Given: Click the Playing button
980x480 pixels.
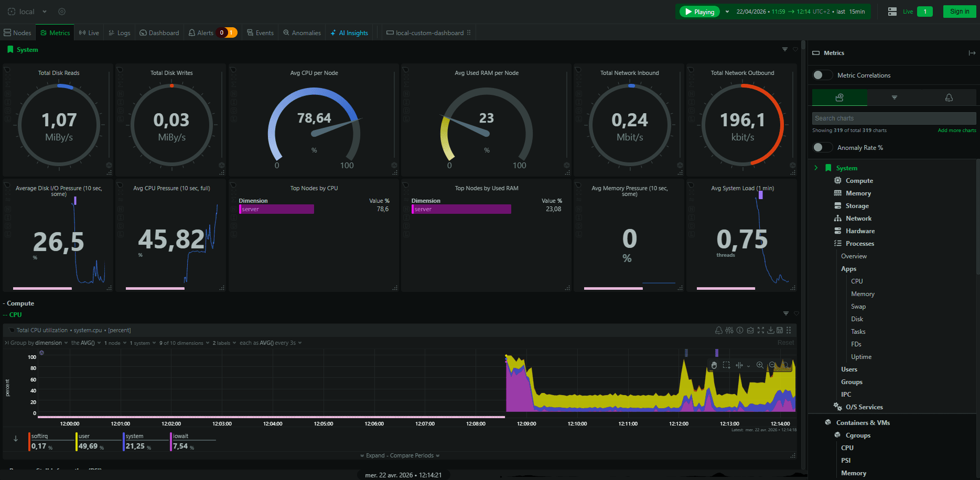Looking at the screenshot, I should (699, 12).
